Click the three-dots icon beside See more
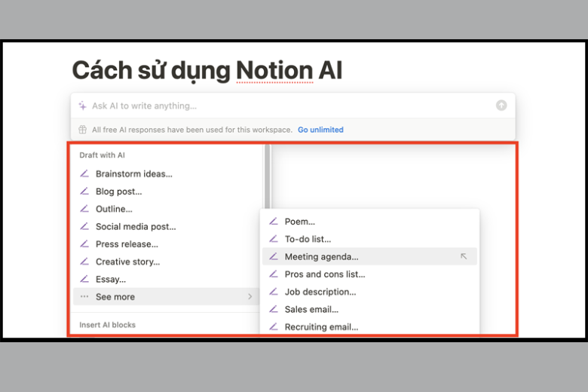The width and height of the screenshot is (588, 392). (x=84, y=296)
